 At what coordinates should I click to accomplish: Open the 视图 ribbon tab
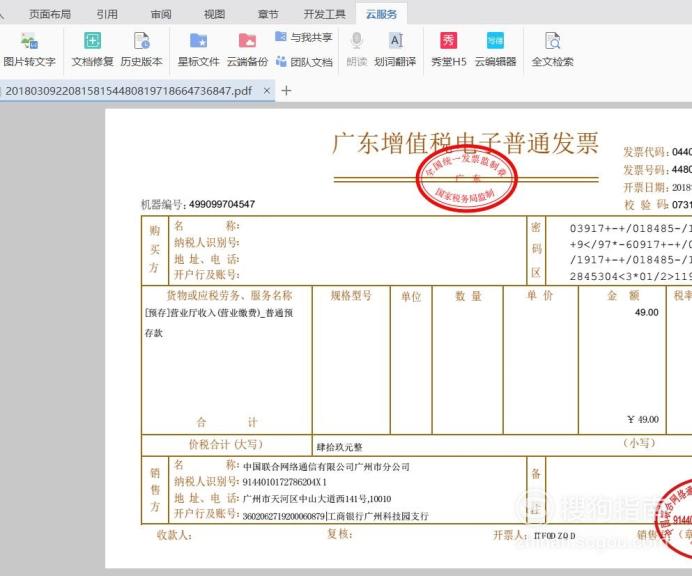click(214, 14)
